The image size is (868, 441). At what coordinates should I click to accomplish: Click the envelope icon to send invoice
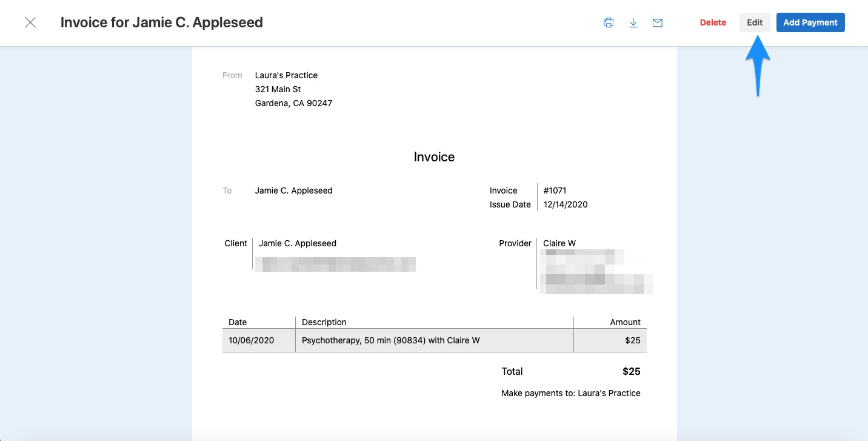pyautogui.click(x=657, y=22)
